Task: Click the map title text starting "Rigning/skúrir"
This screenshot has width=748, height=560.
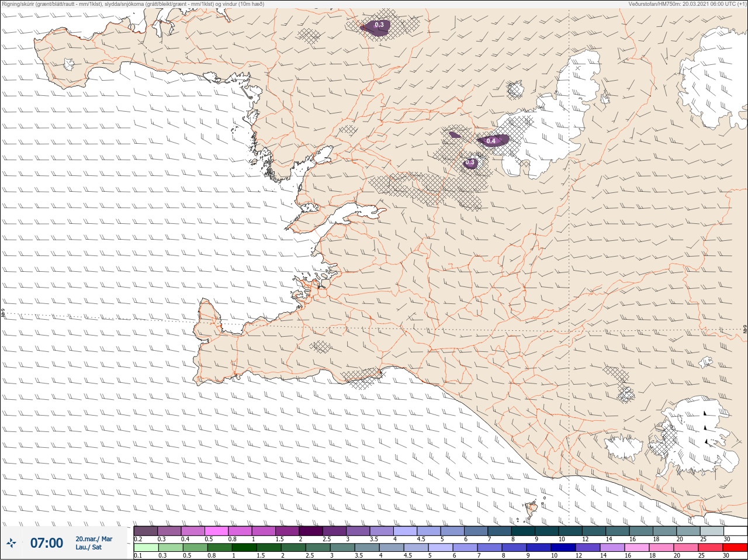Action: pos(133,4)
